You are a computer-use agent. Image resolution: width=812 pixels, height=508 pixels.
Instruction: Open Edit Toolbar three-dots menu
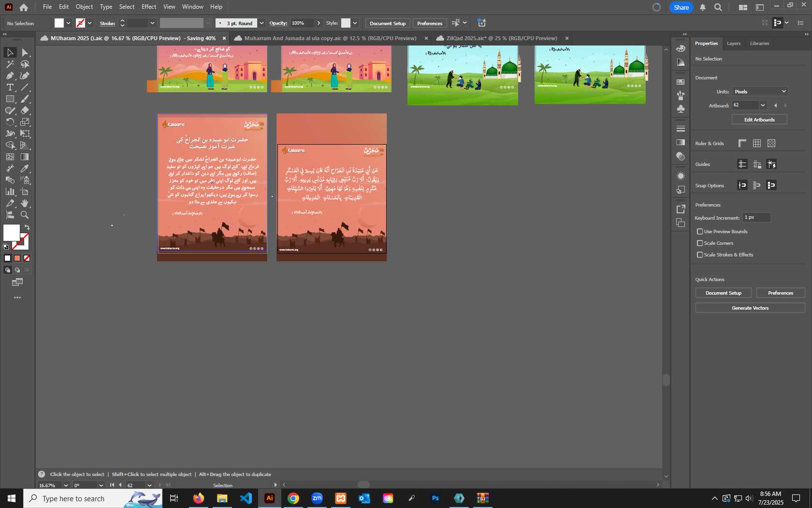point(17,298)
